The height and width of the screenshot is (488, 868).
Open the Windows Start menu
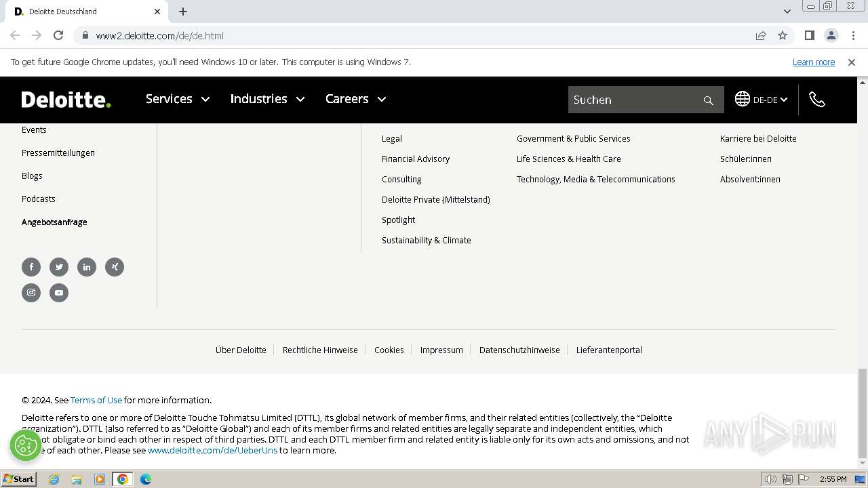pyautogui.click(x=18, y=479)
